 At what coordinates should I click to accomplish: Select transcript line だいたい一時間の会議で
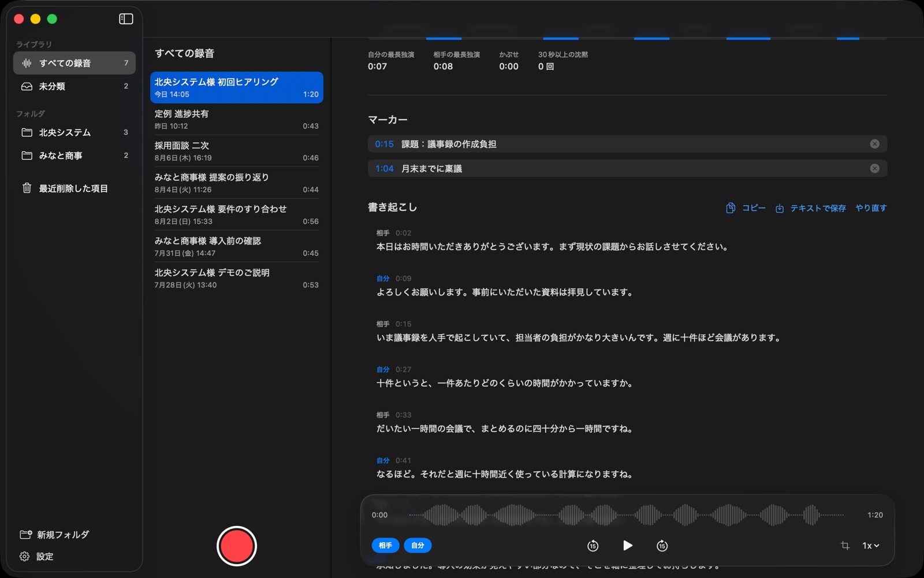(505, 429)
